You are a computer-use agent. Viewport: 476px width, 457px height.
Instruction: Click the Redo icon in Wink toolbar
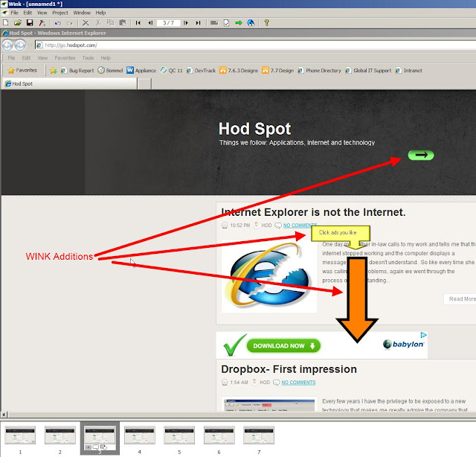70,23
